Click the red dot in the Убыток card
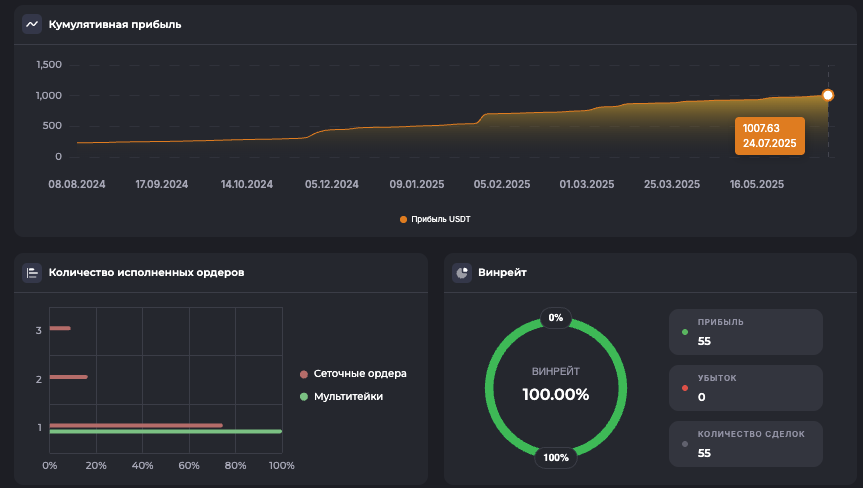 pyautogui.click(x=684, y=388)
